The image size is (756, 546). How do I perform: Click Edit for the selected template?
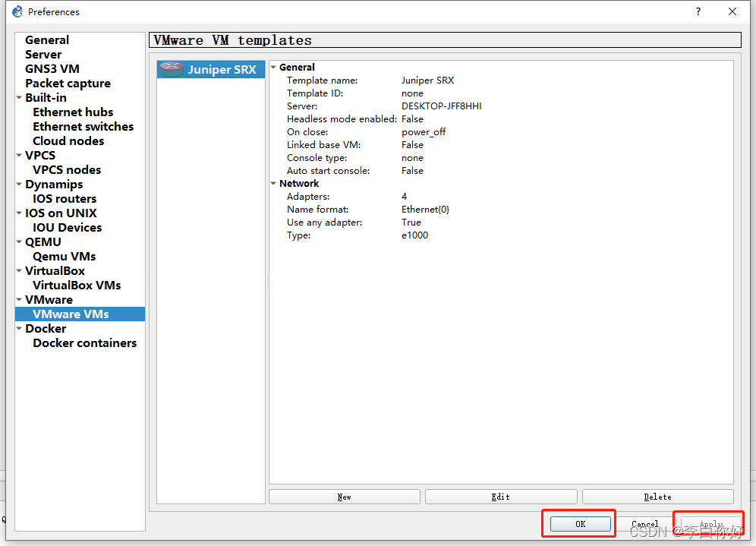501,497
